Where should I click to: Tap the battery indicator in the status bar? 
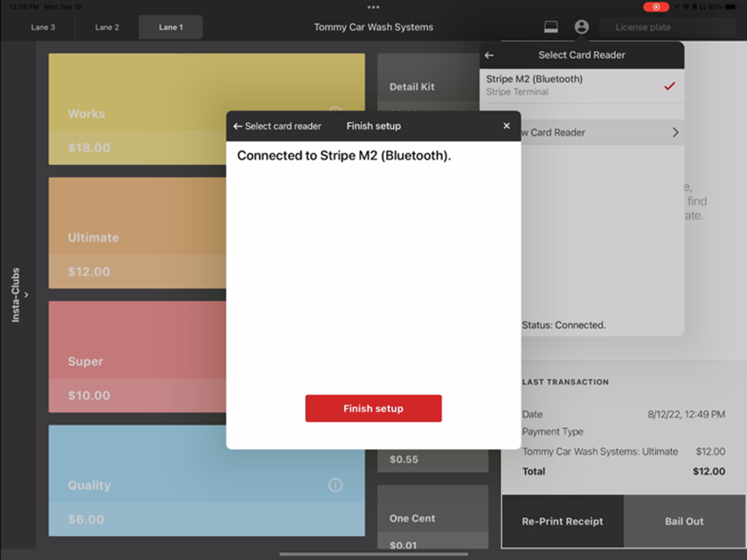[731, 6]
